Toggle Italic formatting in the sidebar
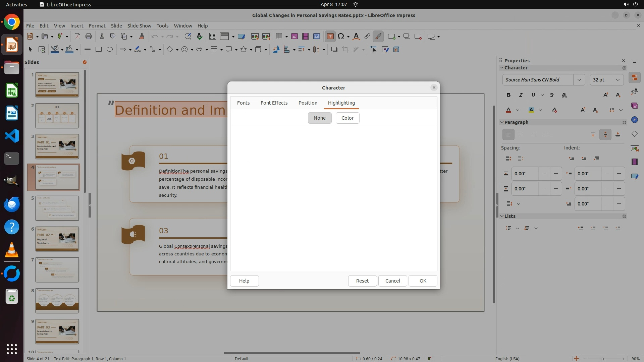The width and height of the screenshot is (644, 362). (x=521, y=95)
